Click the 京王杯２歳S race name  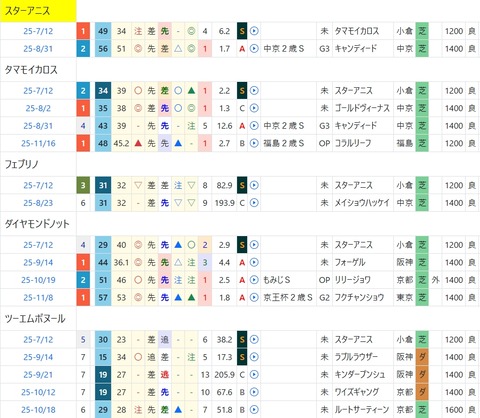click(288, 298)
